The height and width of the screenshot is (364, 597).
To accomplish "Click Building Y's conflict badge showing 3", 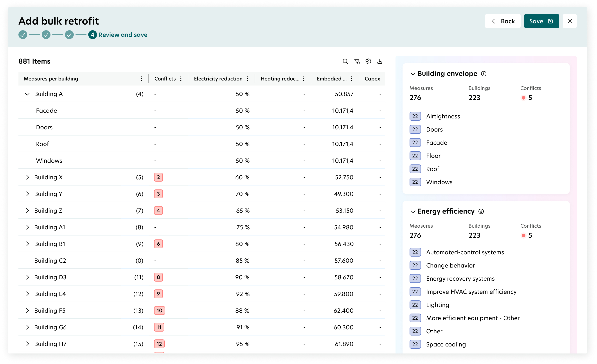I will tap(158, 194).
